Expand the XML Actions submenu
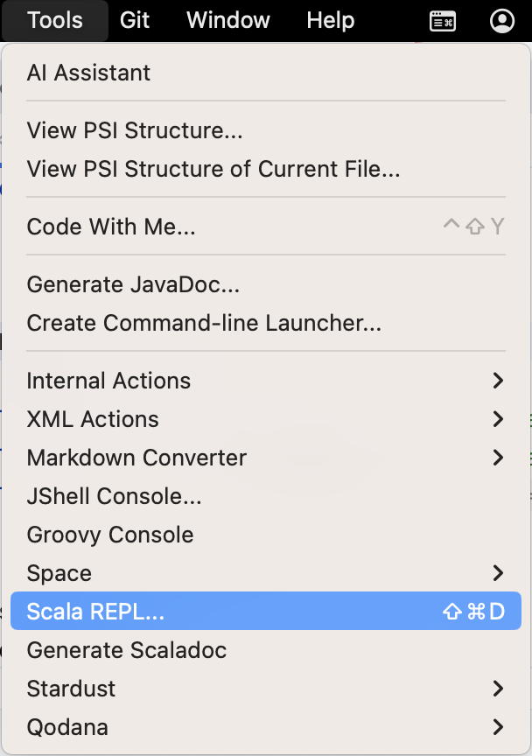This screenshot has height=756, width=532. point(94,419)
